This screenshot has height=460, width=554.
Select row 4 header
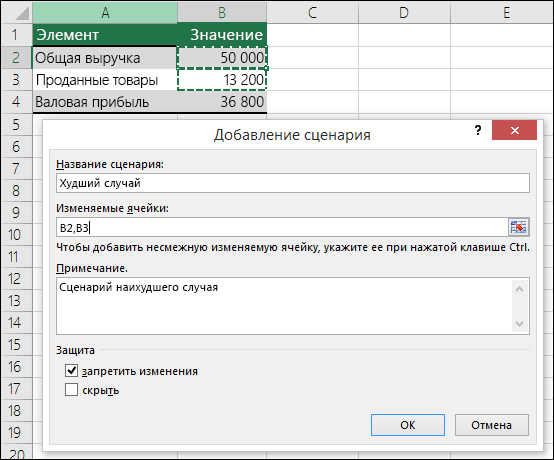[16, 102]
